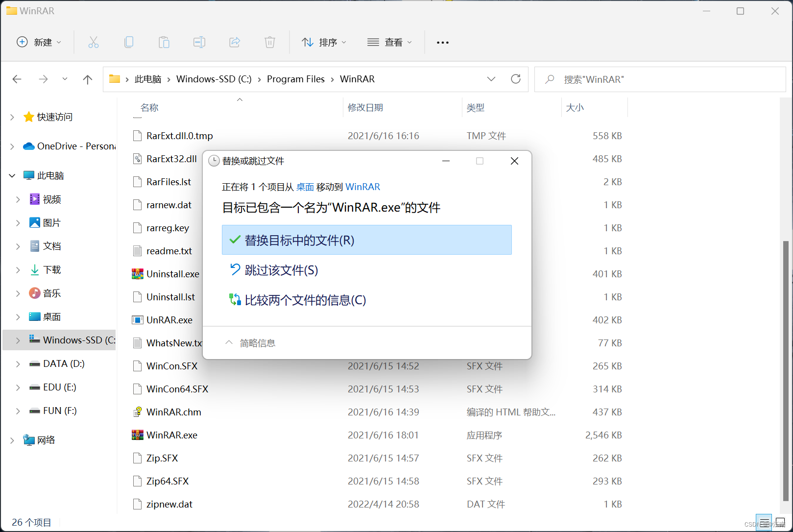Image resolution: width=793 pixels, height=532 pixels.
Task: Select file WinCon64.SFX
Action: [177, 389]
